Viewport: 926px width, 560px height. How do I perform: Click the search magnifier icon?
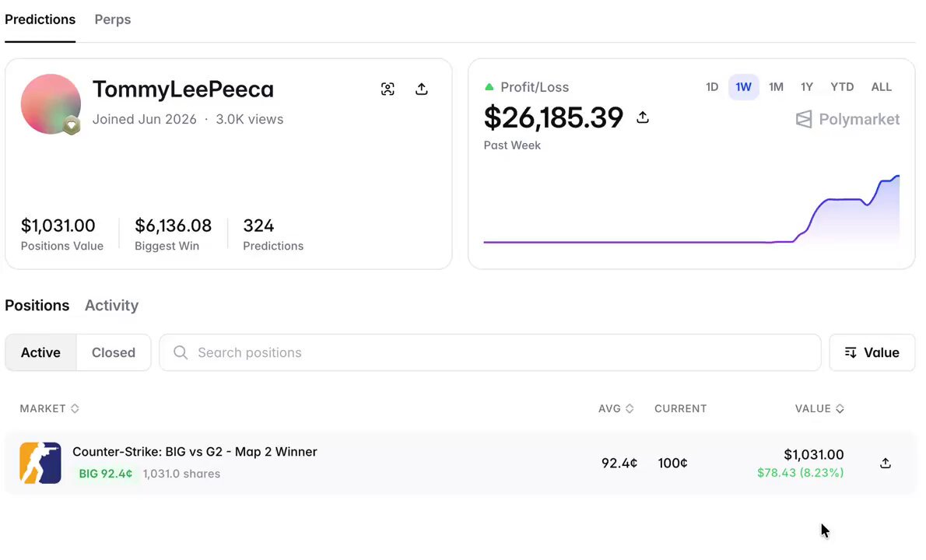click(x=181, y=353)
